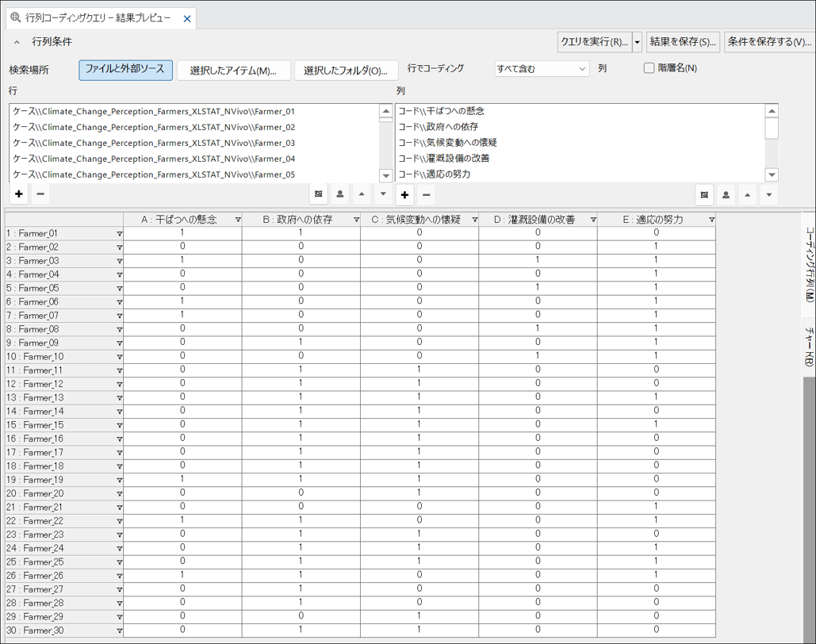Move selected row item up with arrow icon
This screenshot has width=816, height=644.
click(x=362, y=194)
